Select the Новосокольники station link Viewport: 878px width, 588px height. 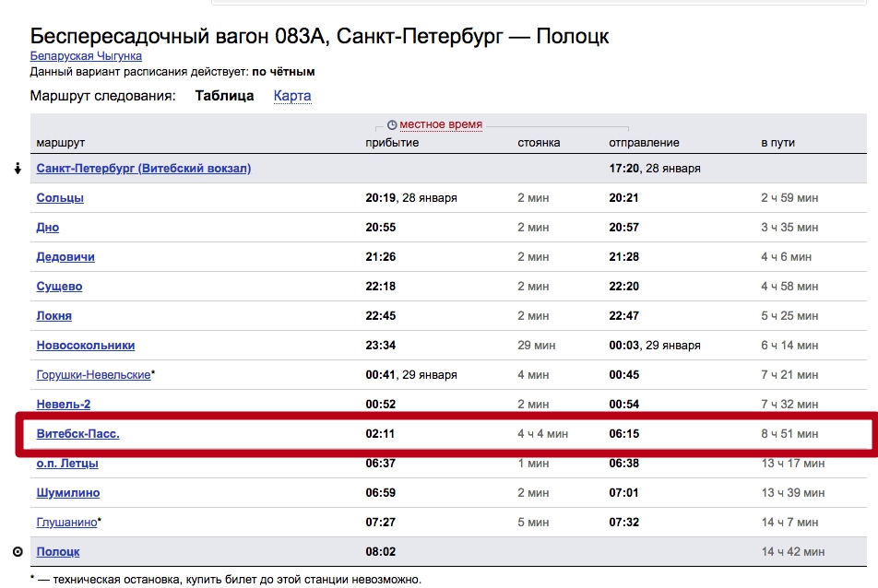[x=86, y=346]
